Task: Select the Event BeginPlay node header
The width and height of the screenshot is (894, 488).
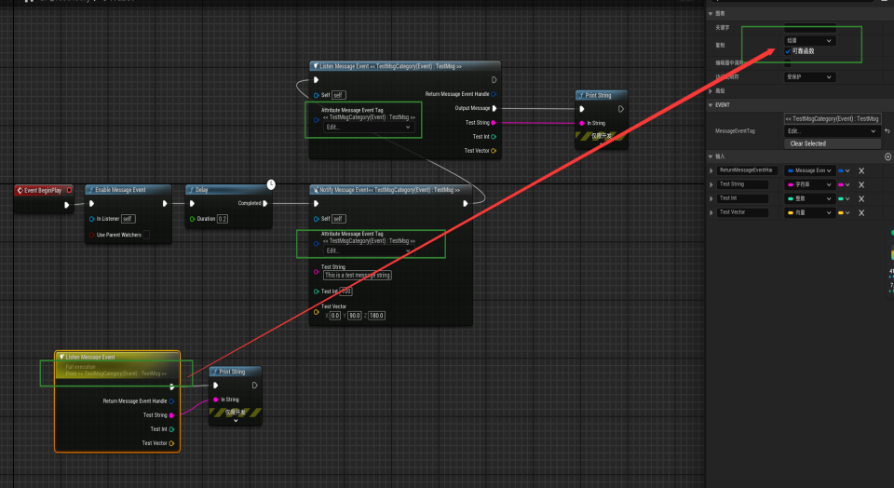Action: (x=43, y=190)
